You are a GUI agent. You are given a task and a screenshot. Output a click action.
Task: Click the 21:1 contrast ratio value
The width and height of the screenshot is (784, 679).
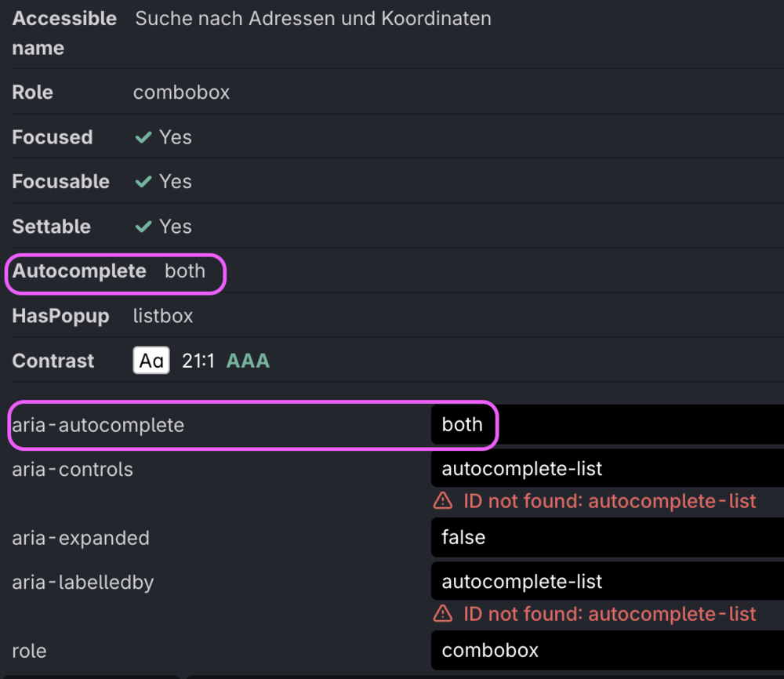coord(197,360)
